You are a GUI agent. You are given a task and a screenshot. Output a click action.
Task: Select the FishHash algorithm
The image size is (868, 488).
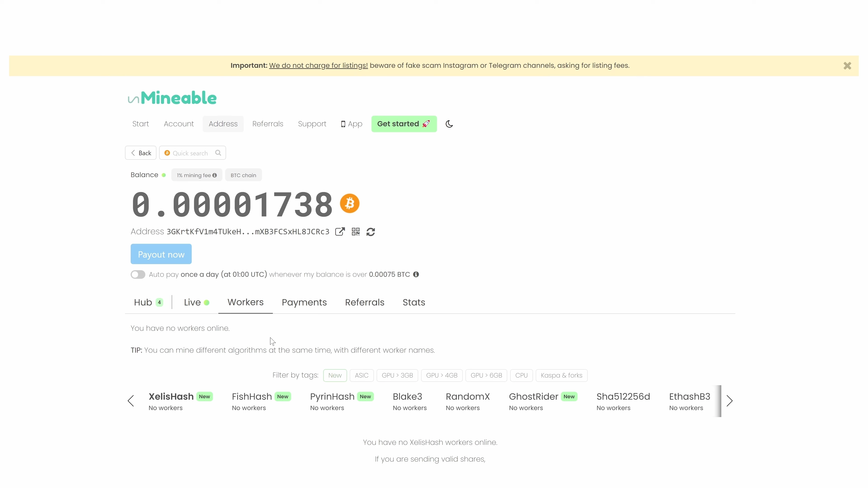[261, 401]
